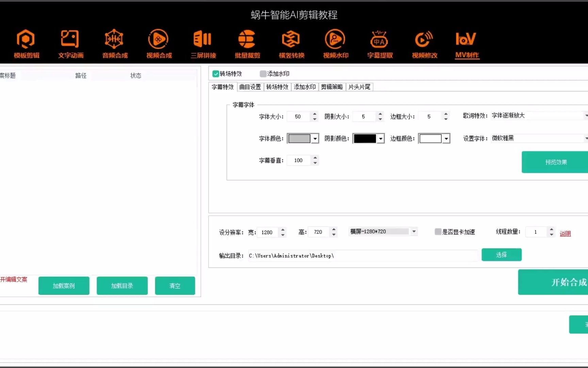Open the 视频合成 video synthesis tool
The width and height of the screenshot is (588, 368).
[x=159, y=44]
